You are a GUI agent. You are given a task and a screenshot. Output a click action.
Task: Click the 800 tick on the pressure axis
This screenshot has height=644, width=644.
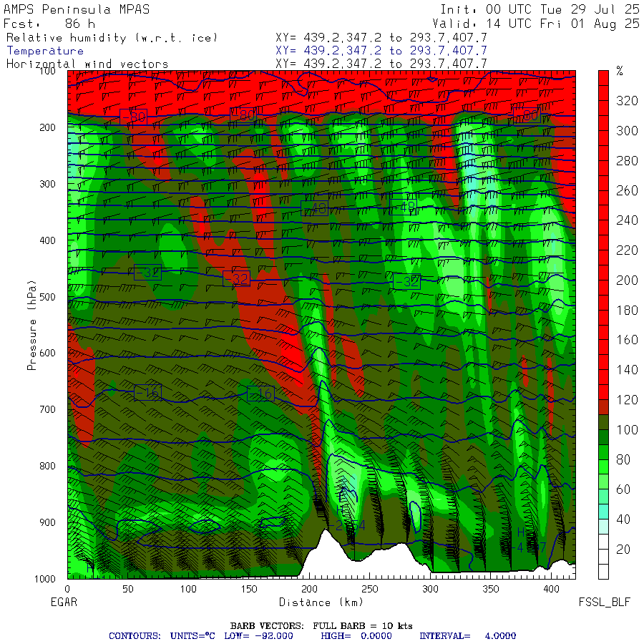point(48,466)
